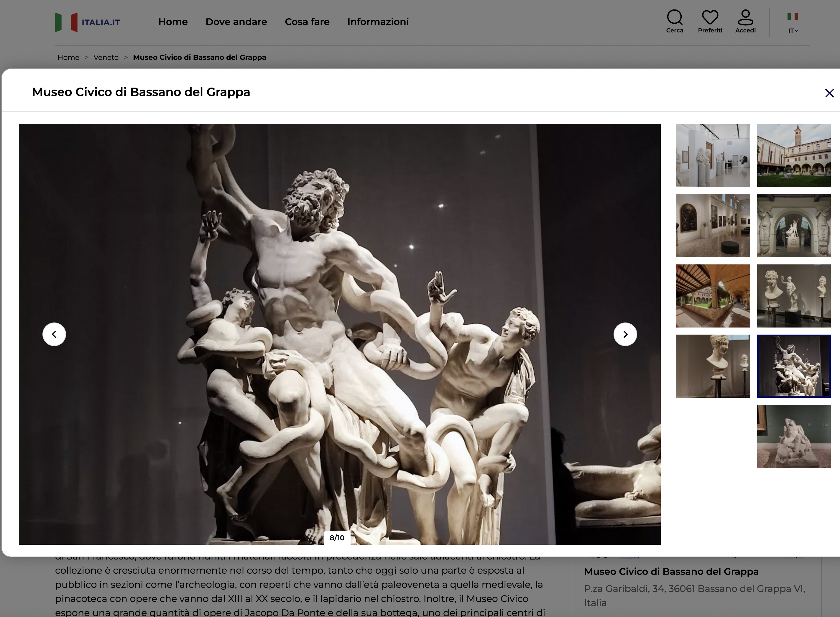Select the three busts on stands thumbnail

794,296
